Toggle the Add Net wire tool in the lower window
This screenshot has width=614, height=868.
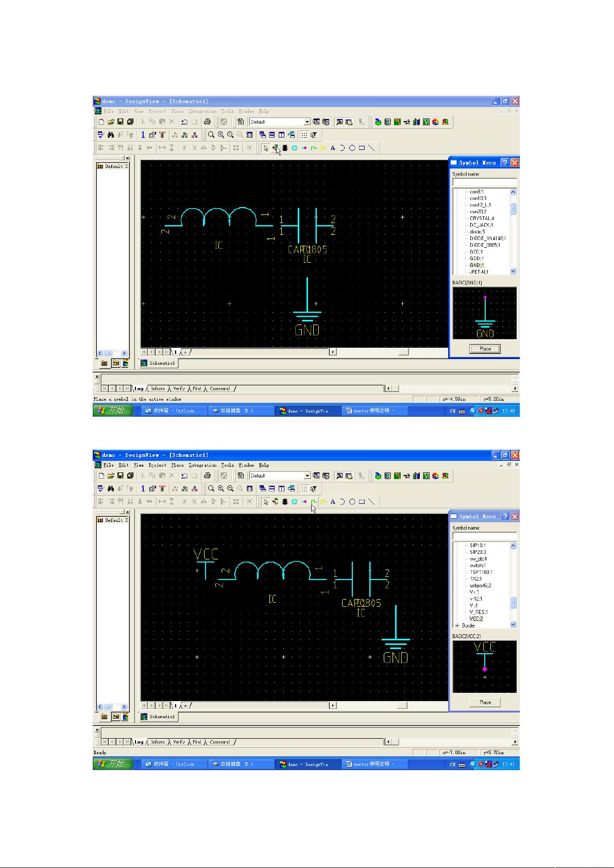[314, 502]
